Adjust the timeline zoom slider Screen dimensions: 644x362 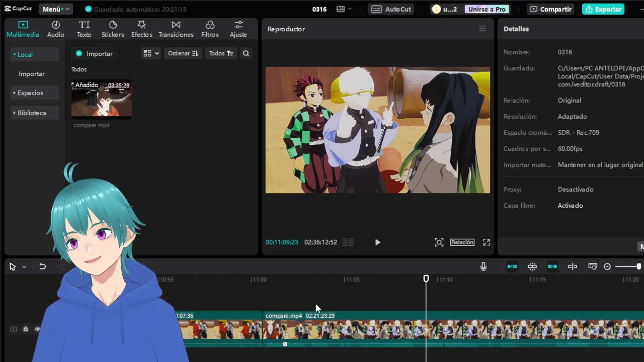[x=628, y=266]
